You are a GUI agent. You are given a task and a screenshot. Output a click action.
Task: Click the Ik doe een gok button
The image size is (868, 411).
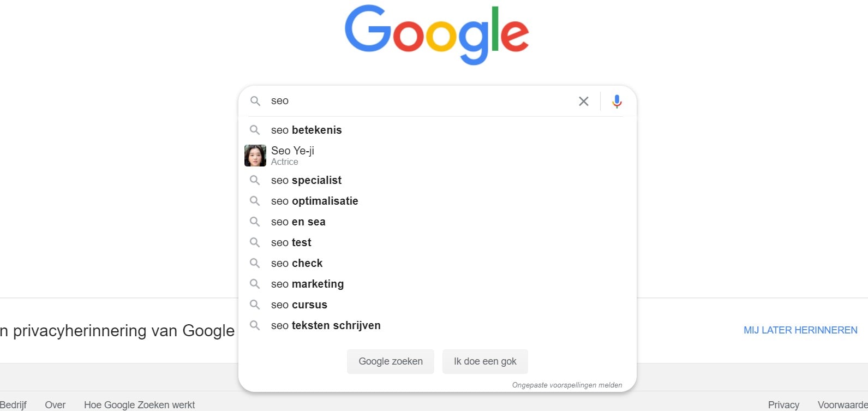click(x=484, y=361)
